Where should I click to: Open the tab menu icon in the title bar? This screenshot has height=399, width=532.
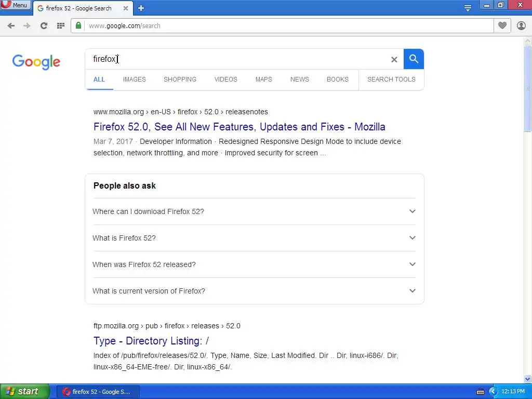click(x=468, y=8)
